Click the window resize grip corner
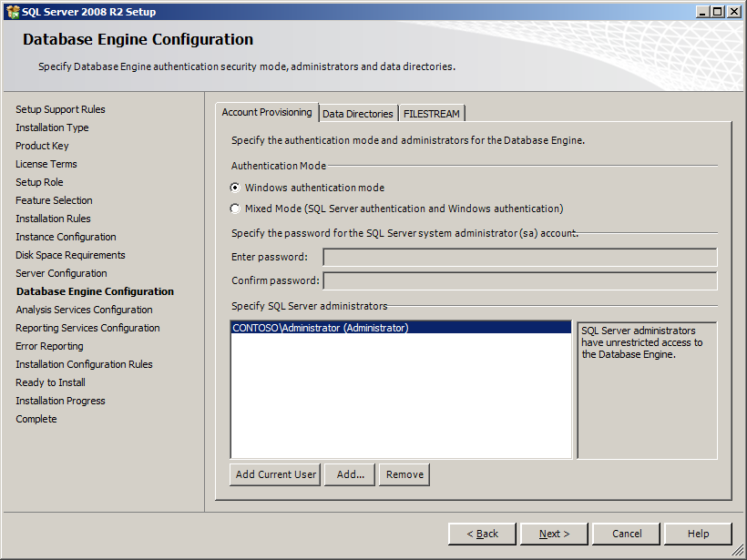This screenshot has width=747, height=560. [738, 551]
